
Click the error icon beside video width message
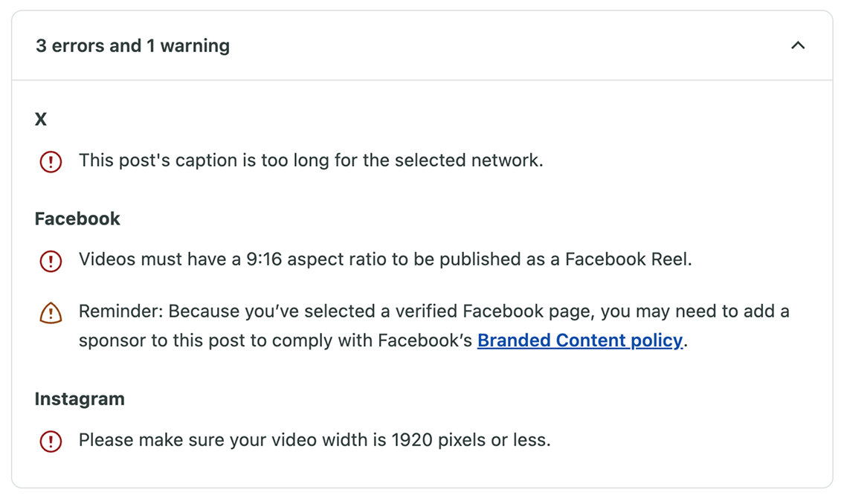(51, 442)
